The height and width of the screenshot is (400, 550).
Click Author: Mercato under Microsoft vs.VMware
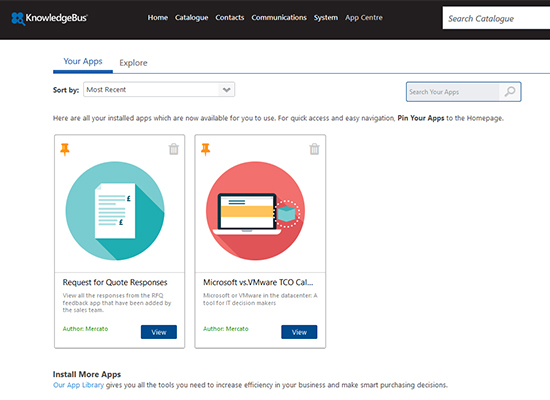coord(226,329)
